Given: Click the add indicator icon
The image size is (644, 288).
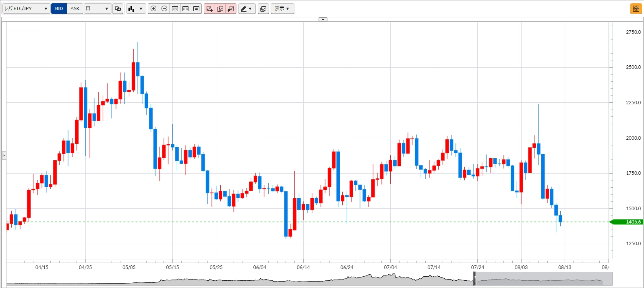Looking at the screenshot, I should click(x=209, y=8).
